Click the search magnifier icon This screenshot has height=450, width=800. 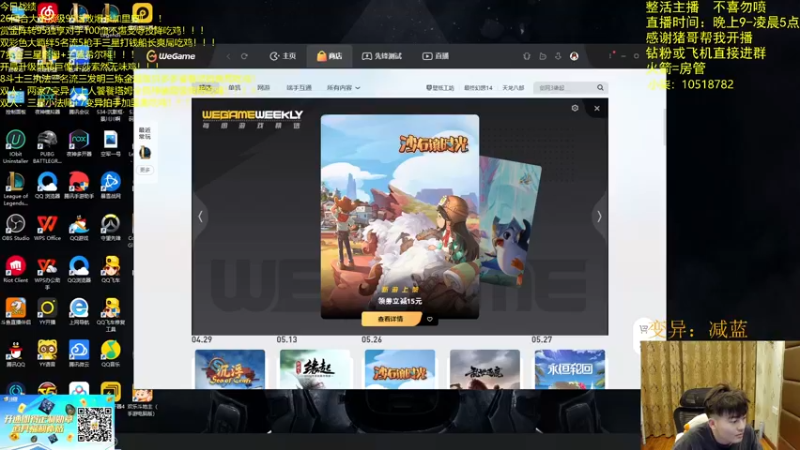point(601,88)
